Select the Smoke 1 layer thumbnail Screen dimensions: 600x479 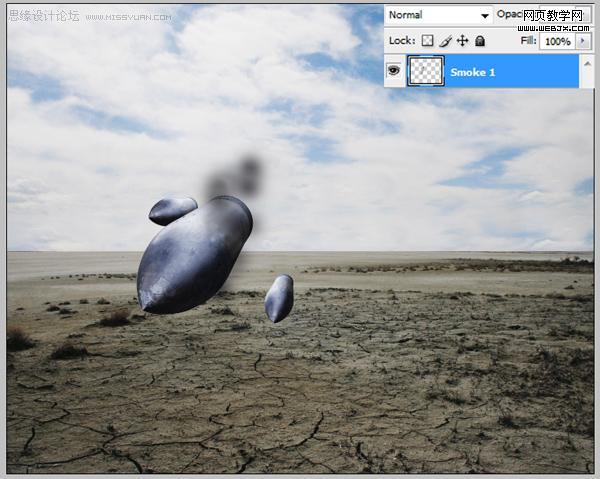(x=426, y=71)
